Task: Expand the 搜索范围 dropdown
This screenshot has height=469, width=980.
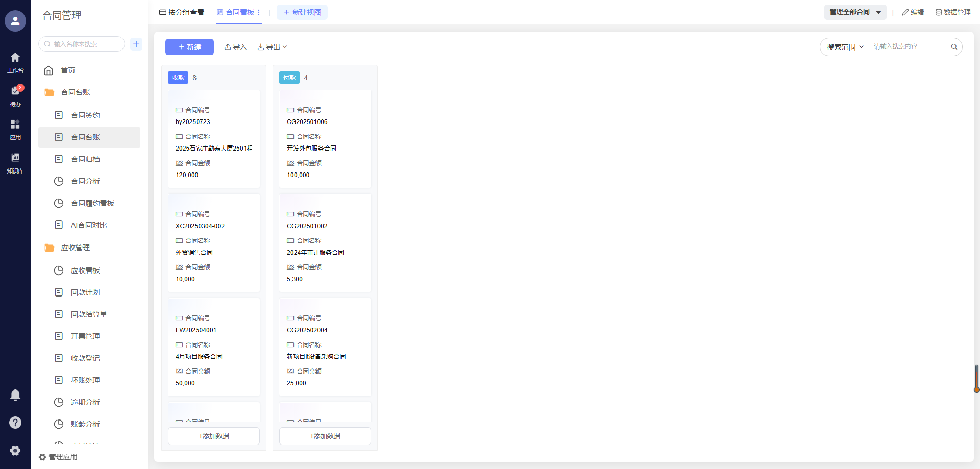Action: coord(845,47)
